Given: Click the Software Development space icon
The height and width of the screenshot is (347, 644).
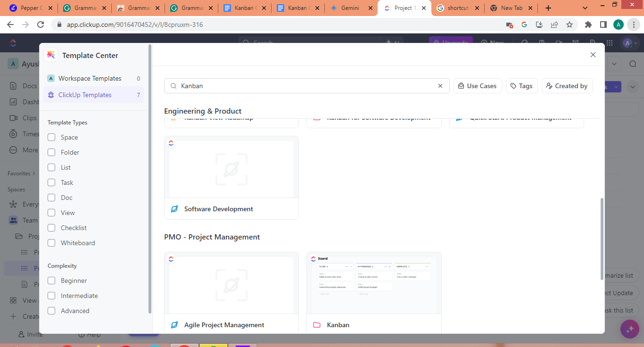Looking at the screenshot, I should (x=174, y=209).
